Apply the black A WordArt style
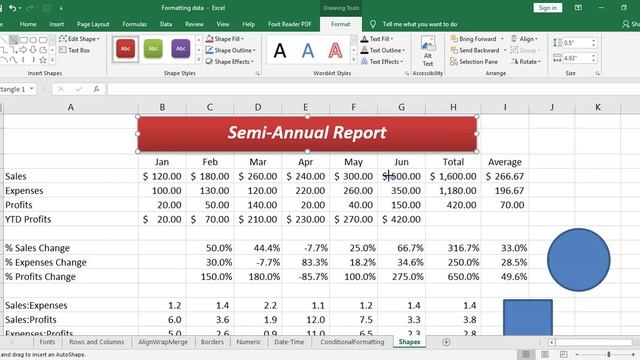The width and height of the screenshot is (640, 360). (x=280, y=51)
